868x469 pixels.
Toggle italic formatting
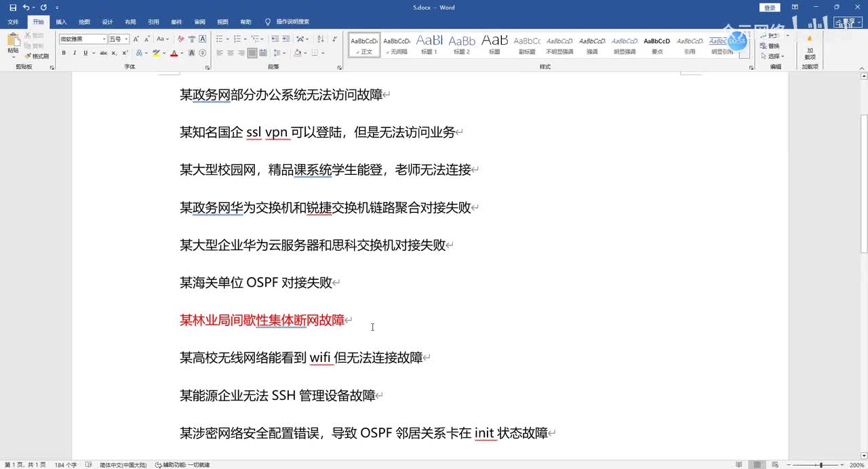(75, 53)
